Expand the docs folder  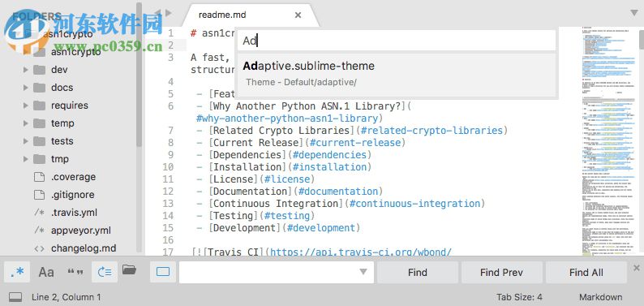[x=25, y=88]
